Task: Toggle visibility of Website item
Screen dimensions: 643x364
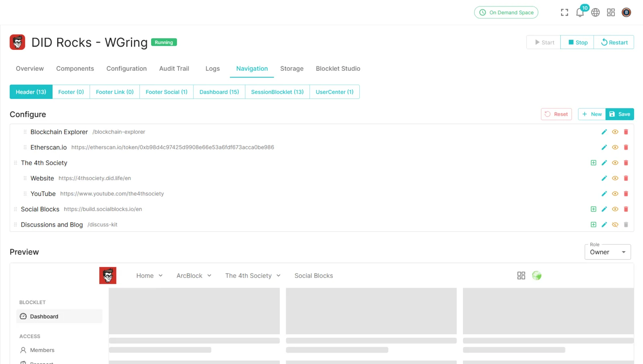Action: coord(615,178)
